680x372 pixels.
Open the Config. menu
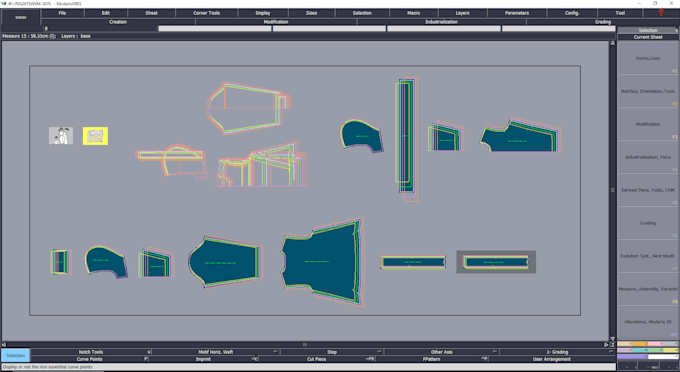click(x=572, y=13)
